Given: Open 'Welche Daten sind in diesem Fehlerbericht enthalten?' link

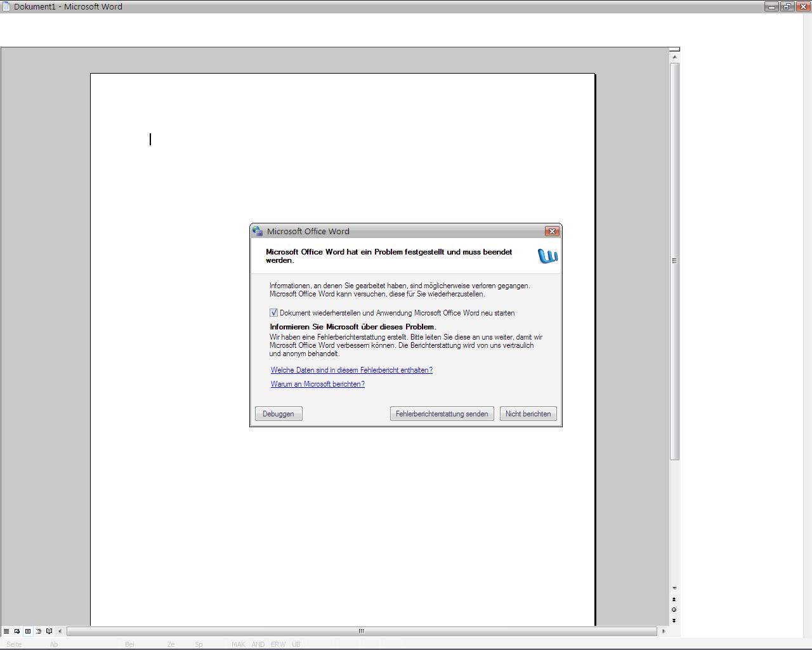Looking at the screenshot, I should click(351, 370).
